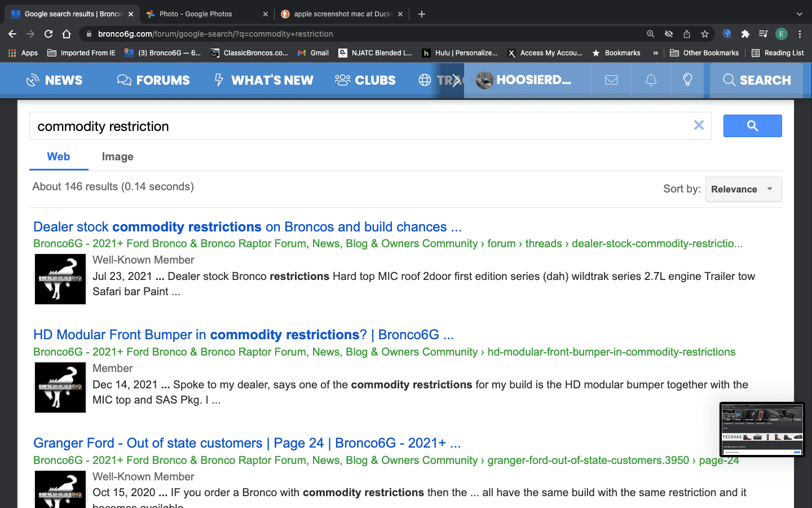Open the forum inbox envelope icon
Viewport: 812px width, 508px height.
(x=611, y=80)
